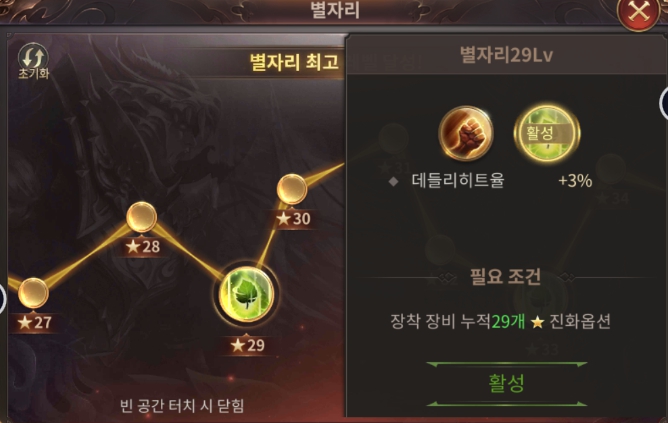Select the star 27 gold node

[x=33, y=293]
